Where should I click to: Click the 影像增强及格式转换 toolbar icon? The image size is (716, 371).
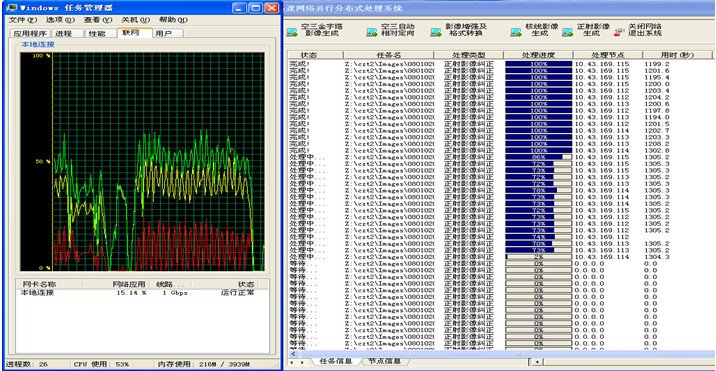click(x=436, y=32)
